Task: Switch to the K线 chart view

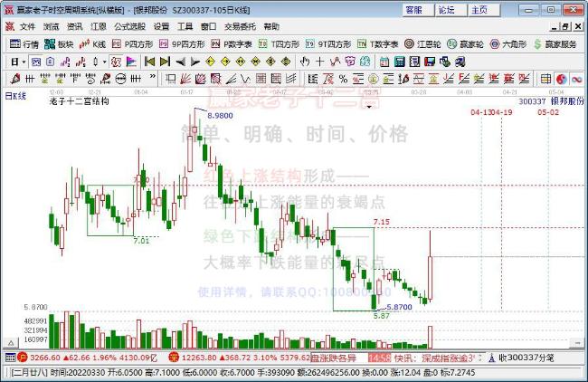Action: (92, 44)
